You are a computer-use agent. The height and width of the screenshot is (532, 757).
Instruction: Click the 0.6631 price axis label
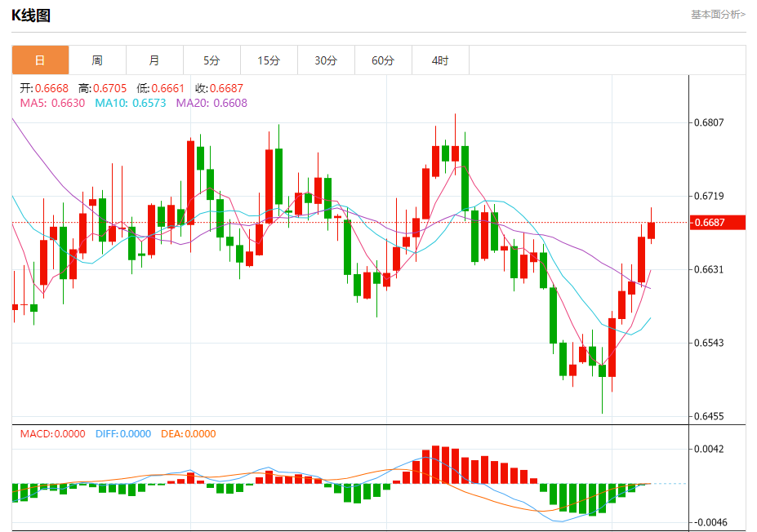709,269
